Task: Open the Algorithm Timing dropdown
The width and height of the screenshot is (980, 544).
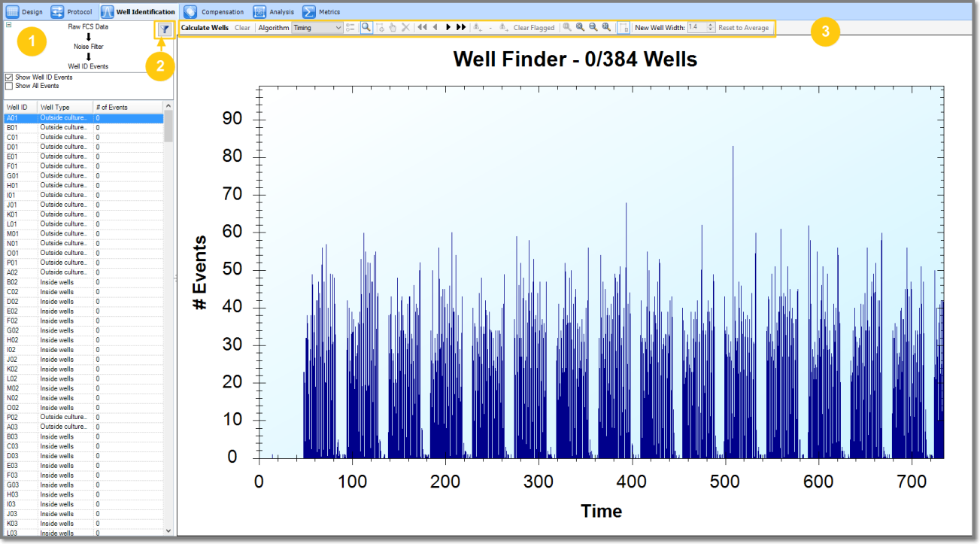Action: click(x=317, y=28)
